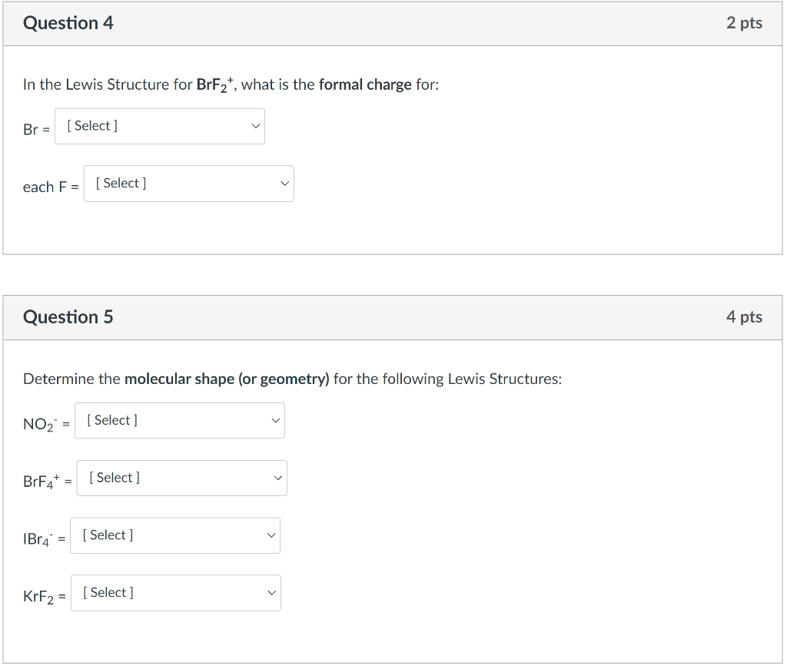Image resolution: width=787 pixels, height=672 pixels.
Task: Open the Br formal charge dropdown
Action: [159, 126]
